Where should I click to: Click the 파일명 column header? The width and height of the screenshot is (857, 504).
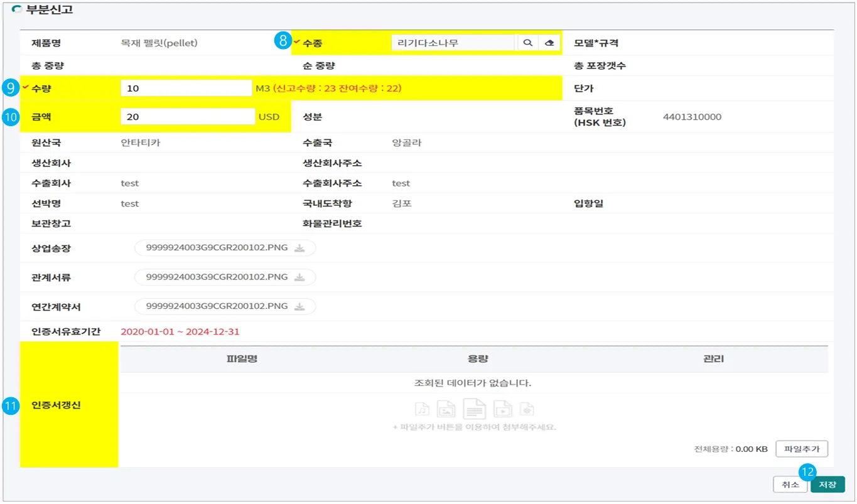242,359
